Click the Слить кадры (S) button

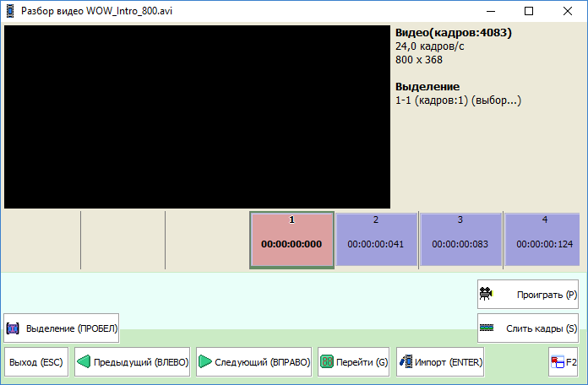(x=528, y=328)
